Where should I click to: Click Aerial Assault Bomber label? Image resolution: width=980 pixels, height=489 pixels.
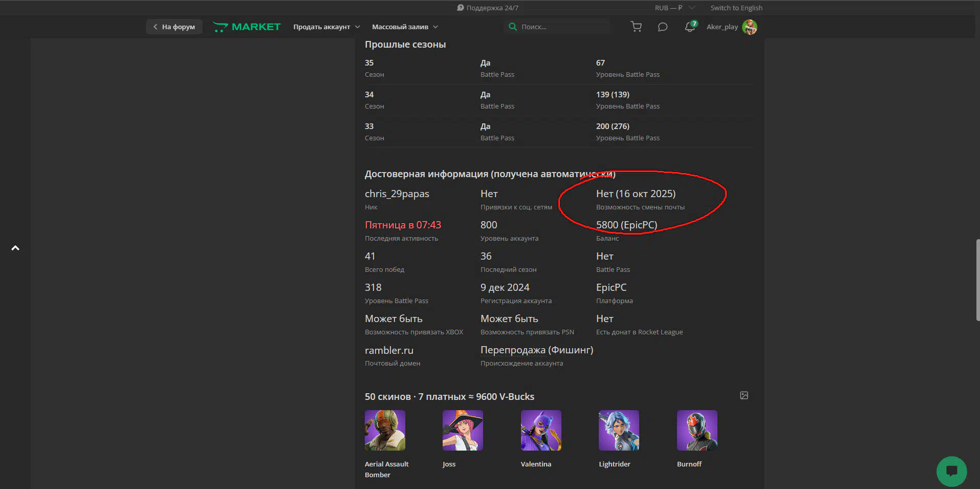387,469
